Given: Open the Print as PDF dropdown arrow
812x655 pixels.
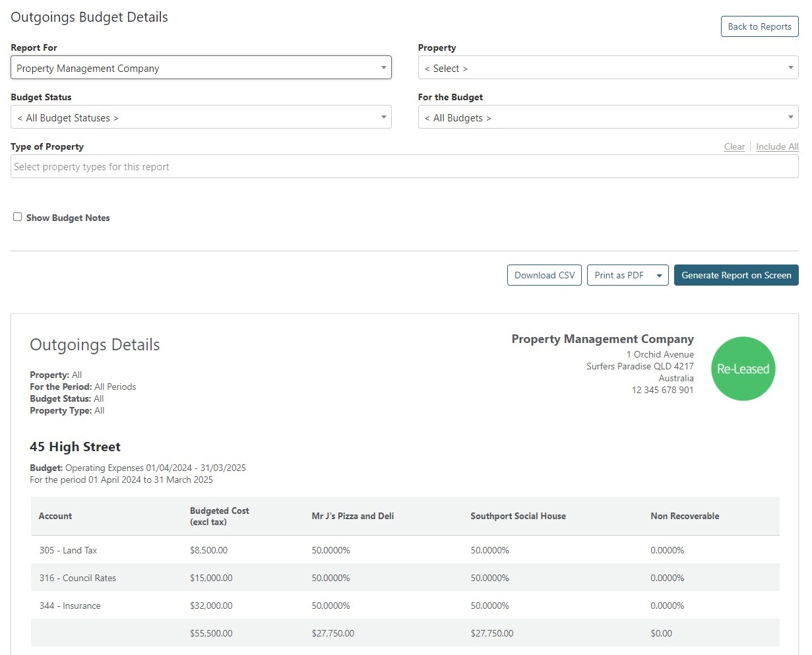Looking at the screenshot, I should click(x=659, y=276).
